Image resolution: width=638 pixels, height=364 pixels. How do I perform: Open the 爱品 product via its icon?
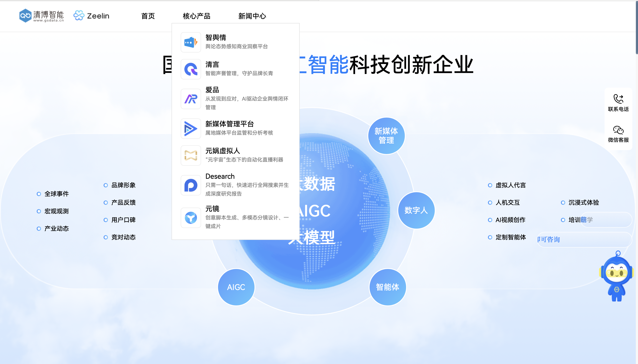pos(190,99)
